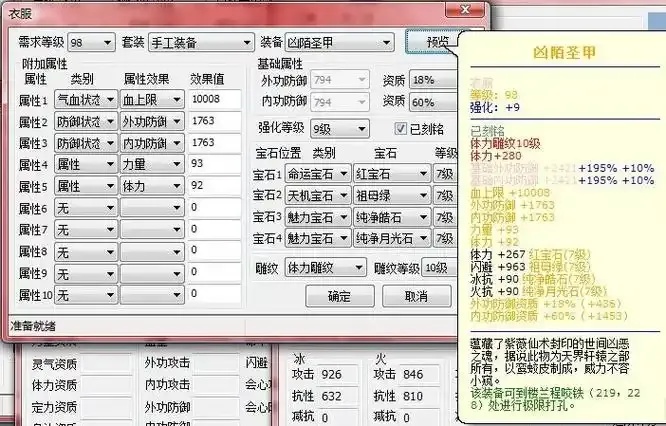Viewport: 666px width, 426px height.
Task: Open 属性9 类别 dropdown showing 无
Action: (86, 274)
